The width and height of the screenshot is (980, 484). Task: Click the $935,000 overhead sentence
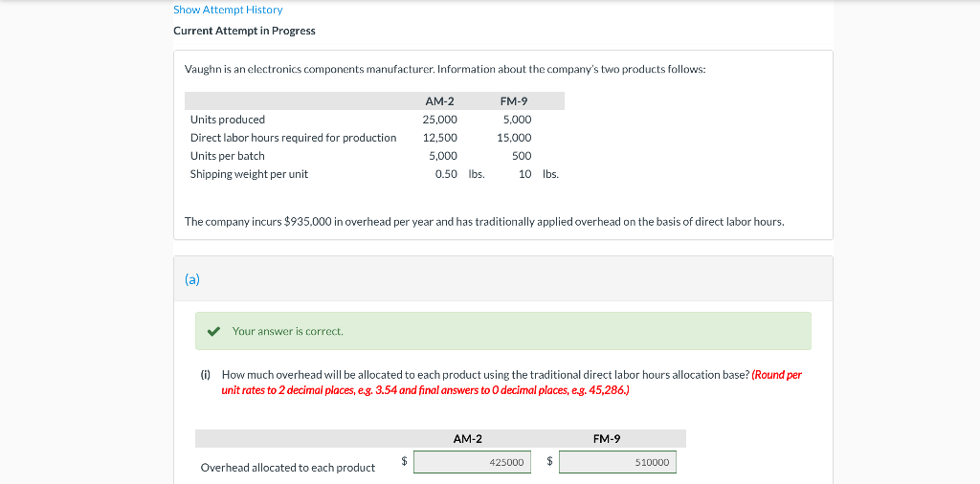(484, 222)
